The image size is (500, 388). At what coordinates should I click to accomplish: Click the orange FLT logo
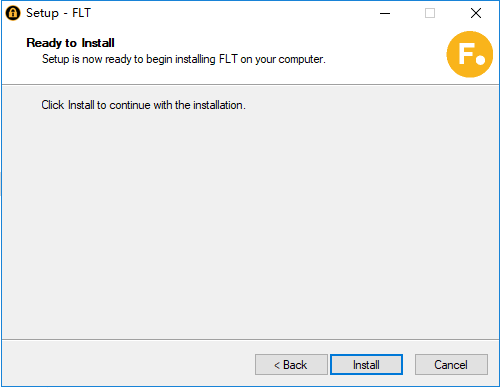[470, 54]
